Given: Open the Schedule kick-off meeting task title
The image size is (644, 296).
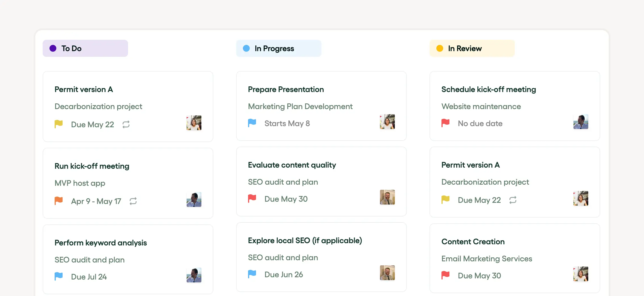Looking at the screenshot, I should tap(489, 89).
